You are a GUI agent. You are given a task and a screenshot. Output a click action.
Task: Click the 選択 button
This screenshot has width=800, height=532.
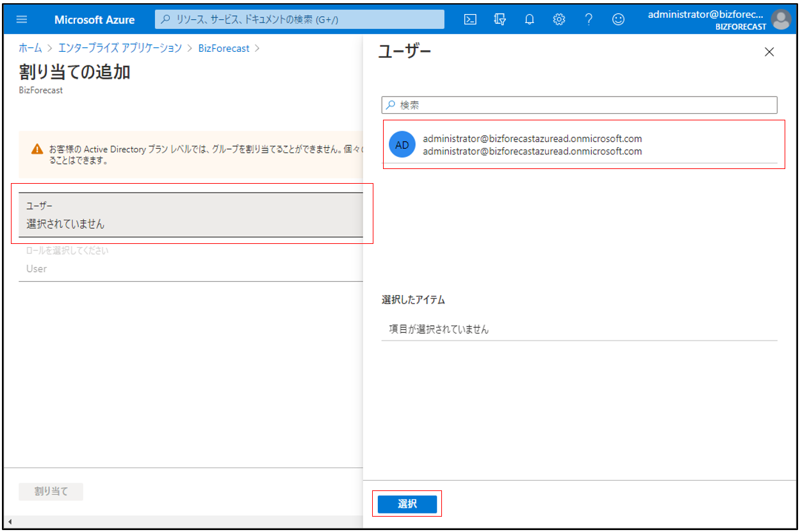[x=407, y=504]
